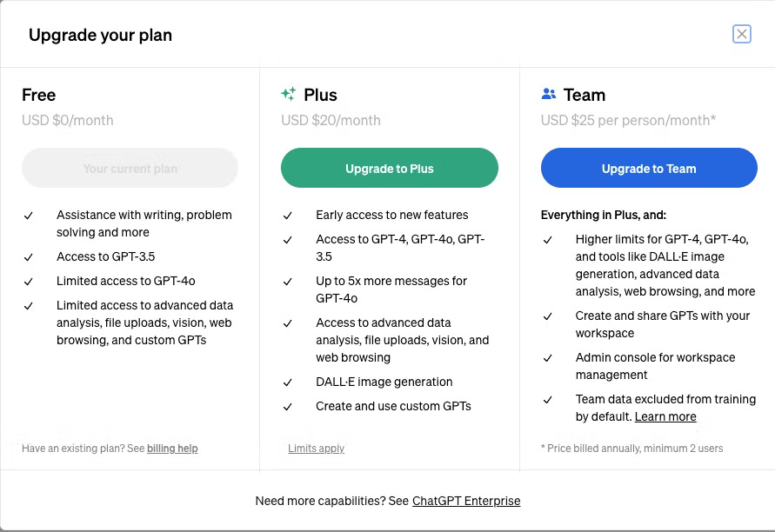This screenshot has height=532, width=775.
Task: Click checkmark beside Access to GPT-3.5
Action: pos(29,257)
